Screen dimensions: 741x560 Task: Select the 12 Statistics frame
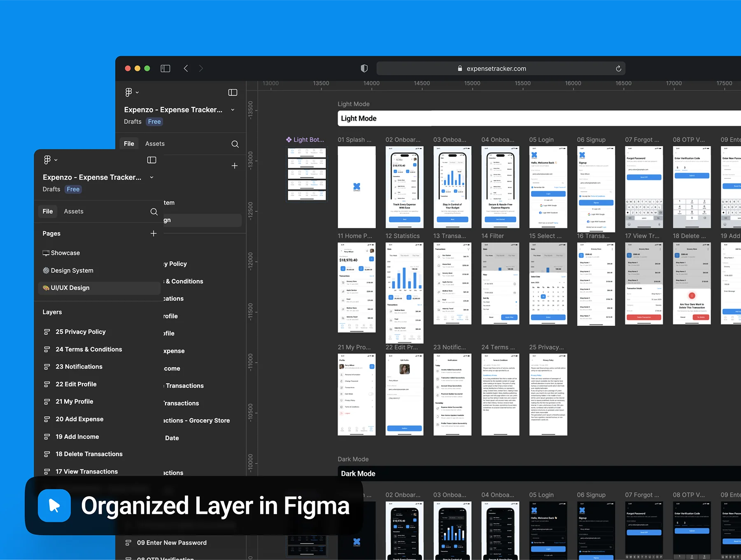[404, 293]
